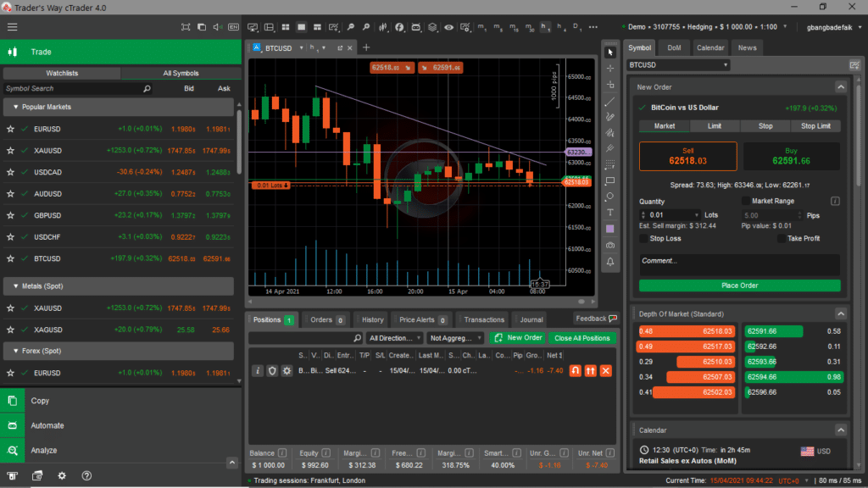Image resolution: width=868 pixels, height=488 pixels.
Task: Select single-chart layout mode
Action: (301, 27)
